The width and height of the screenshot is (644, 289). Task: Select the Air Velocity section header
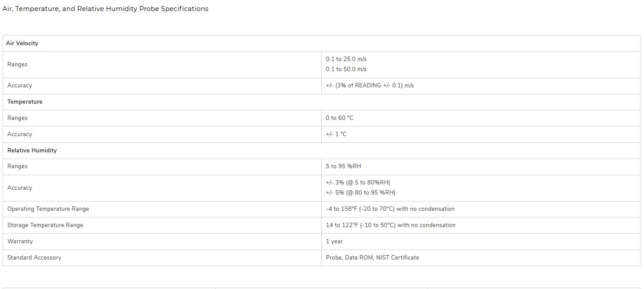pos(22,43)
